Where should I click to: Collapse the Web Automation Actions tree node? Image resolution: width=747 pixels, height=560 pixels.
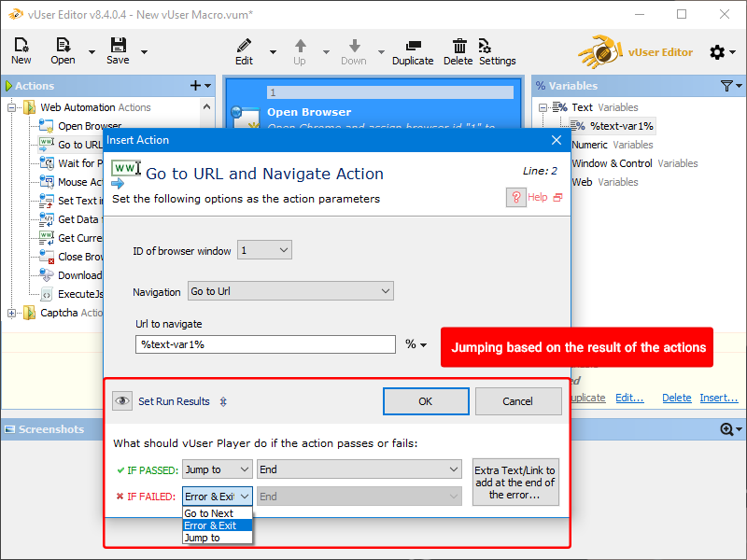[11, 107]
